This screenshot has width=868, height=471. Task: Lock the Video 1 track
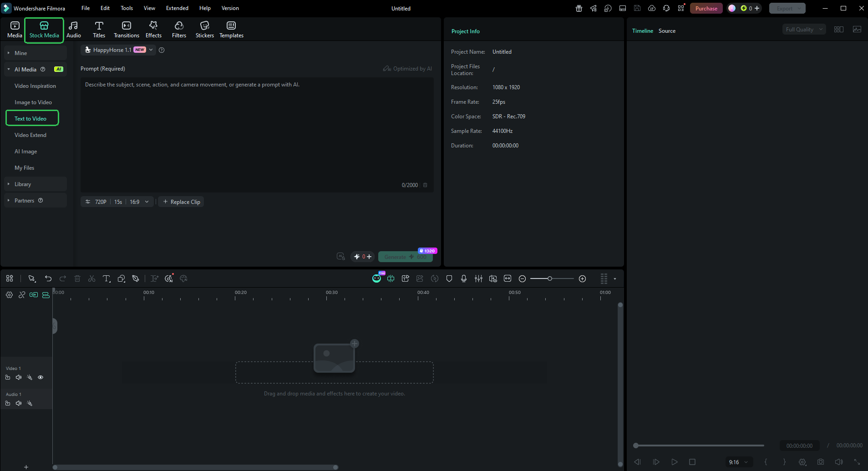[x=8, y=377]
